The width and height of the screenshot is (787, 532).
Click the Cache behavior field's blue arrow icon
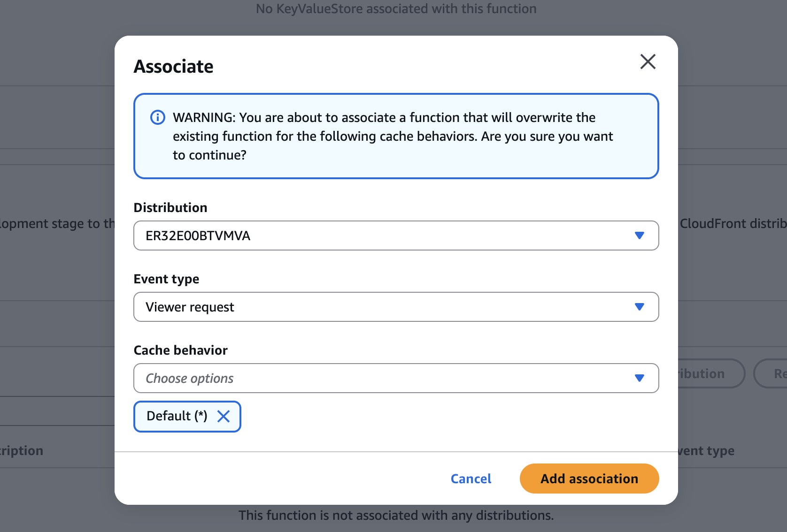tap(639, 378)
